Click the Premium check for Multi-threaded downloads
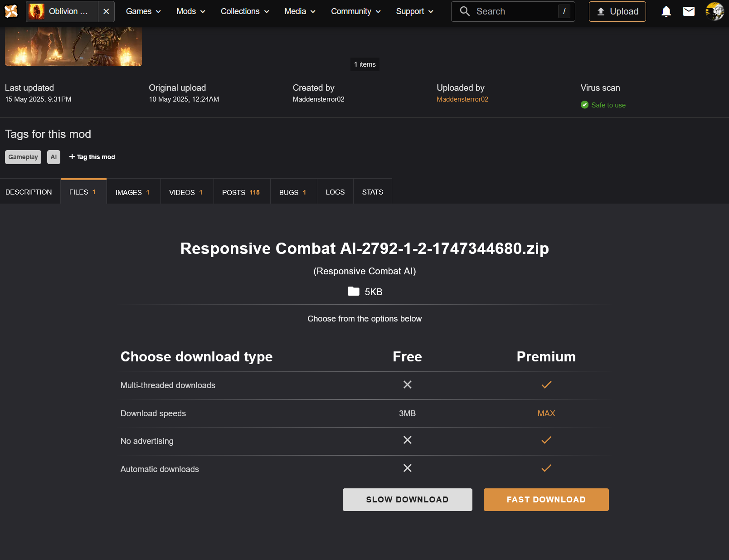The height and width of the screenshot is (560, 729). click(546, 385)
